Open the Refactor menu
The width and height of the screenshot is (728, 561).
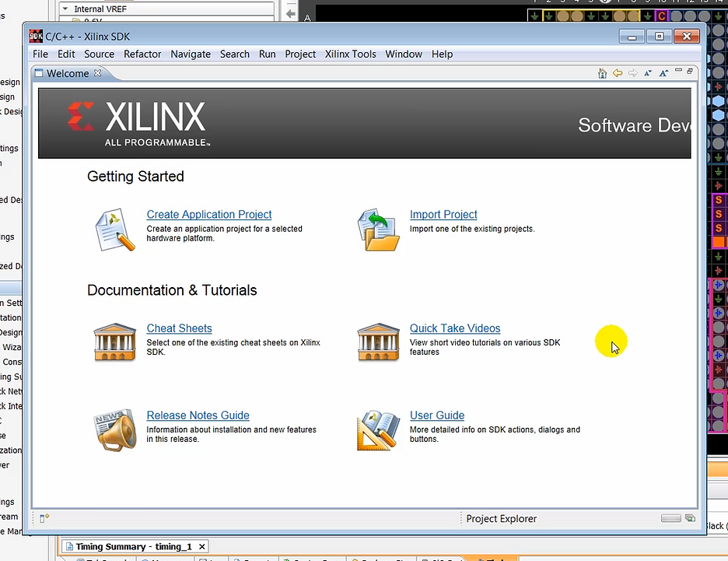[142, 54]
